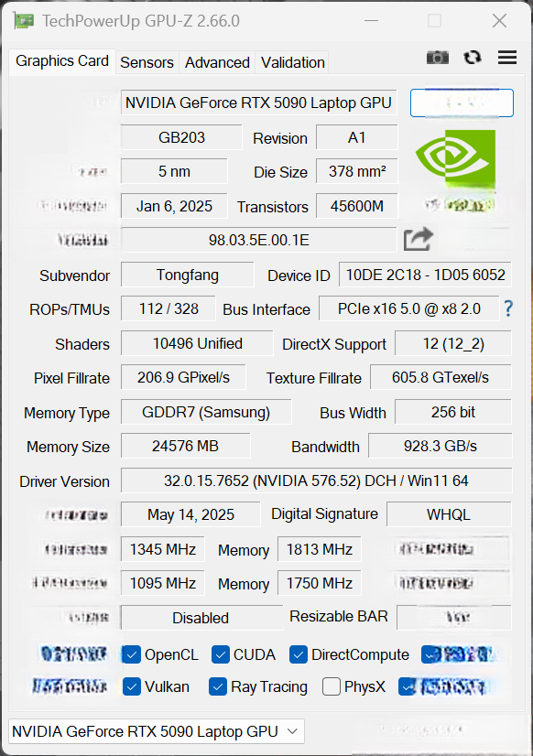The height and width of the screenshot is (756, 533).
Task: Click the Subvendor label
Action: click(74, 275)
